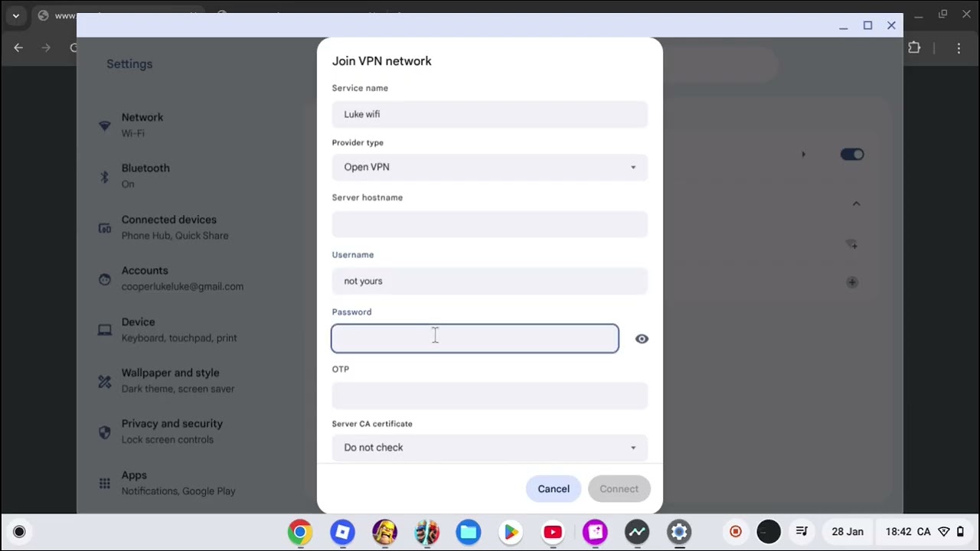Image resolution: width=980 pixels, height=551 pixels.
Task: Open Server CA certificate dropdown
Action: pyautogui.click(x=490, y=448)
